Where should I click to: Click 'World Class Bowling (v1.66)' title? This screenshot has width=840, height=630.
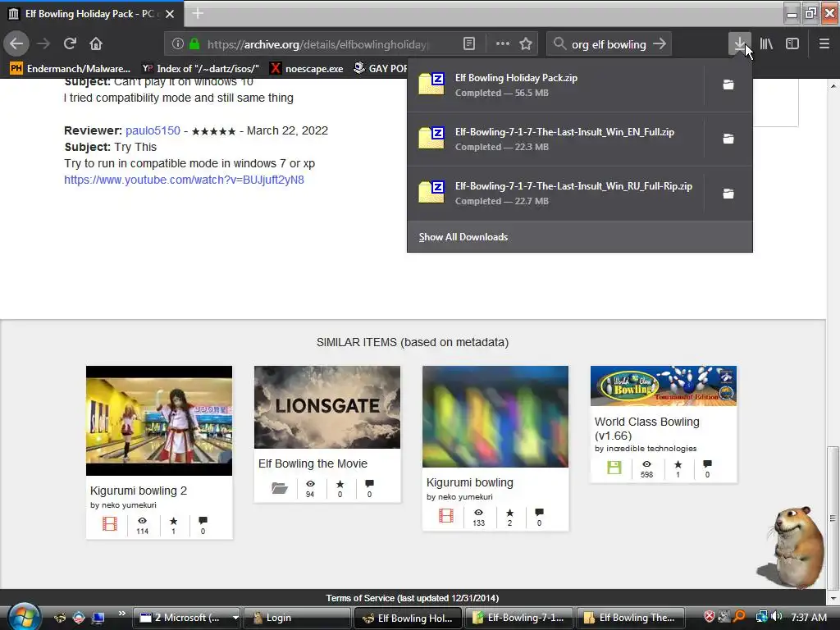coord(647,428)
